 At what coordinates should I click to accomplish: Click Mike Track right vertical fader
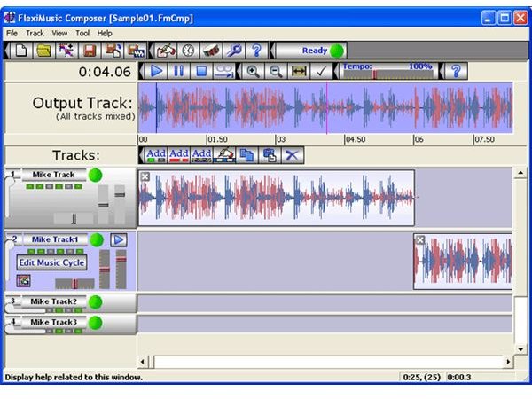pos(120,204)
